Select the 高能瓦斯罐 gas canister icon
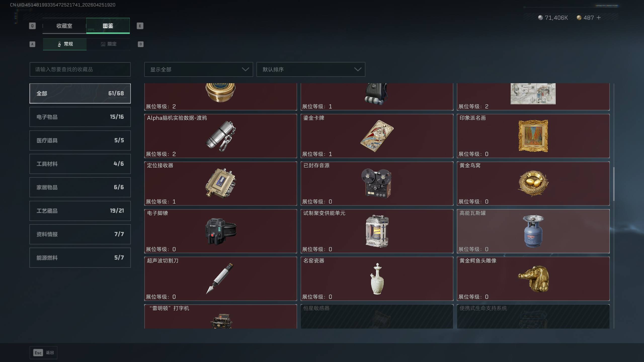644x362 pixels. pyautogui.click(x=533, y=231)
